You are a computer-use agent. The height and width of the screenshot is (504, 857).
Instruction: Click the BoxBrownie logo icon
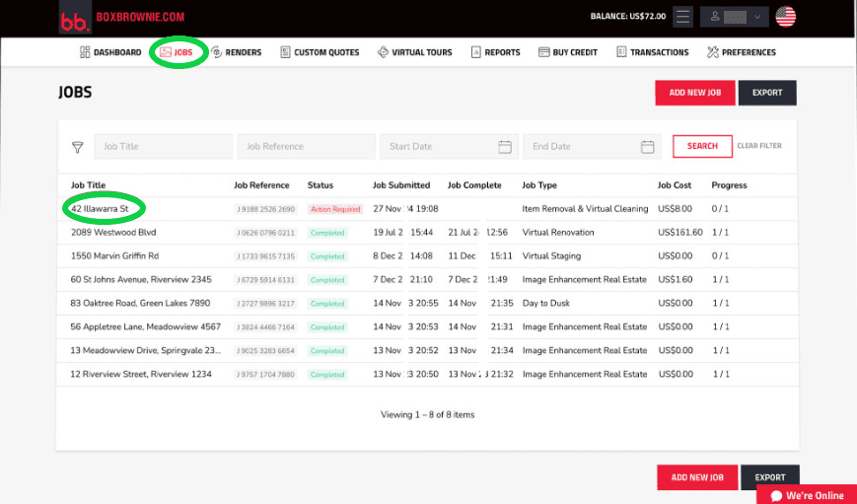point(74,19)
